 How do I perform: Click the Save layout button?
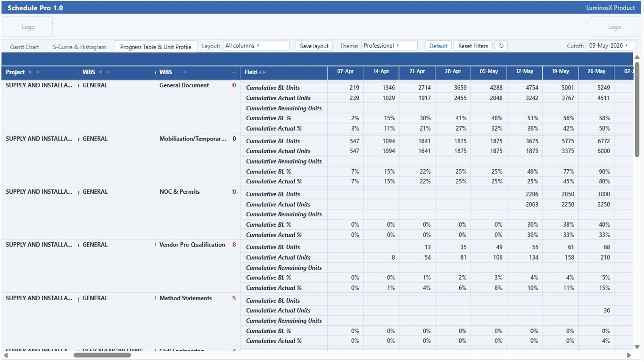pos(314,46)
